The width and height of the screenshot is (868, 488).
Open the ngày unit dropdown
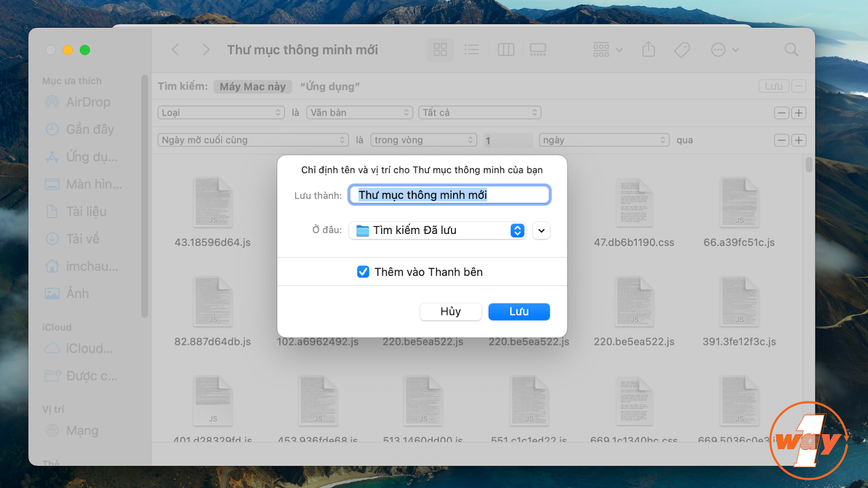pos(604,140)
